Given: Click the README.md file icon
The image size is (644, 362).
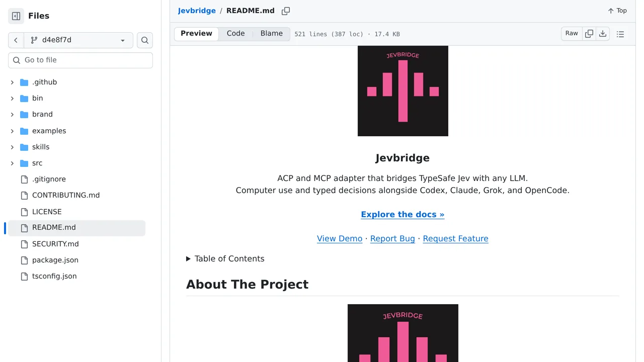Looking at the screenshot, I should point(24,228).
